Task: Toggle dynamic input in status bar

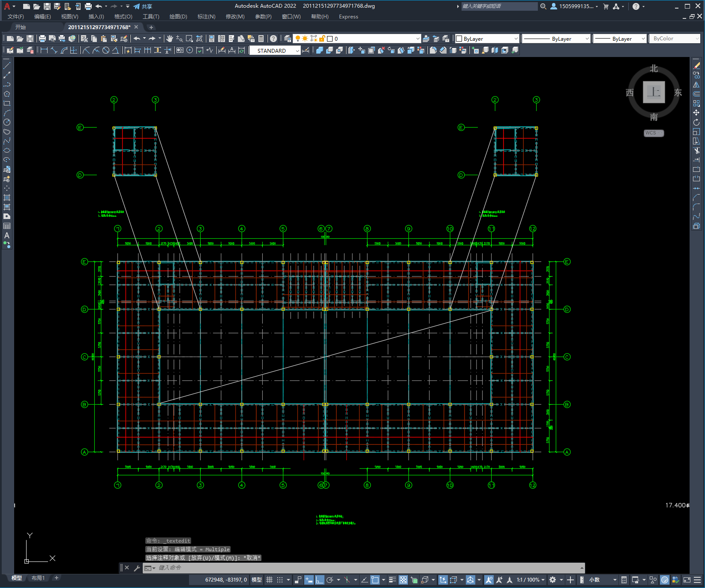Action: [x=309, y=580]
